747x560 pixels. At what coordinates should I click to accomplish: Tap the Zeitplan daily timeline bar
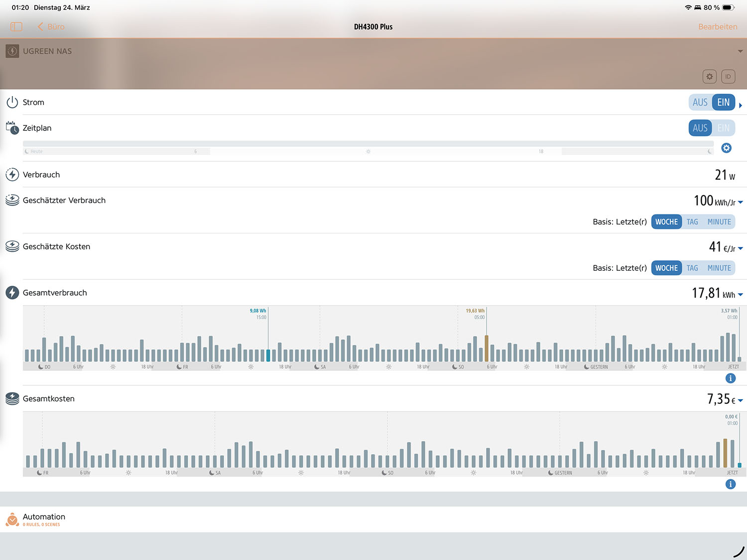click(x=368, y=148)
